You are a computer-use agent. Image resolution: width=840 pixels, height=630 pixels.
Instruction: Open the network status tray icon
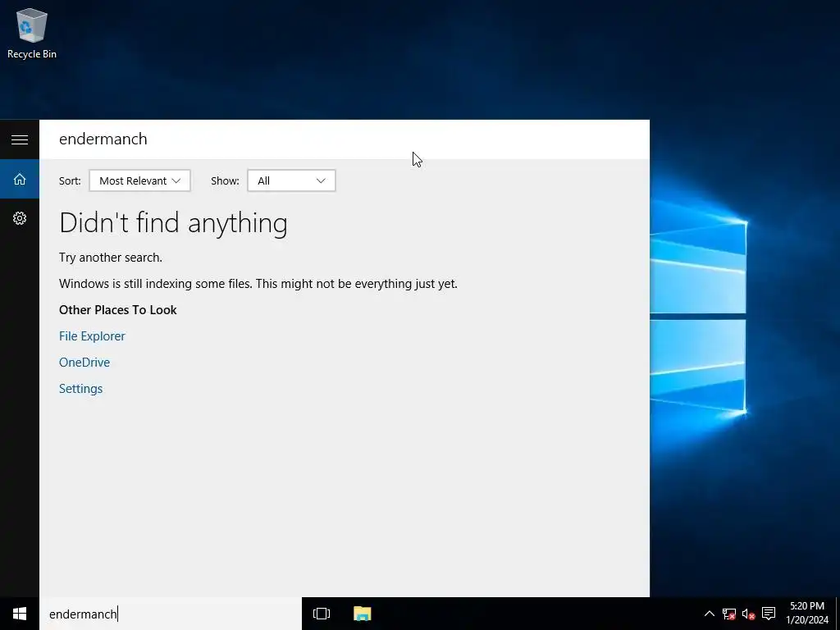click(728, 614)
